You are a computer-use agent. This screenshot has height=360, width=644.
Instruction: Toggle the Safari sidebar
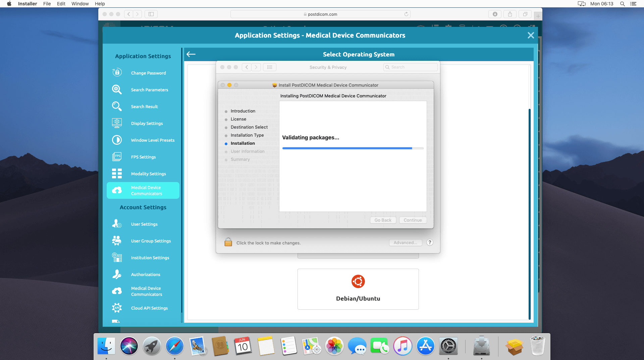[x=151, y=14]
